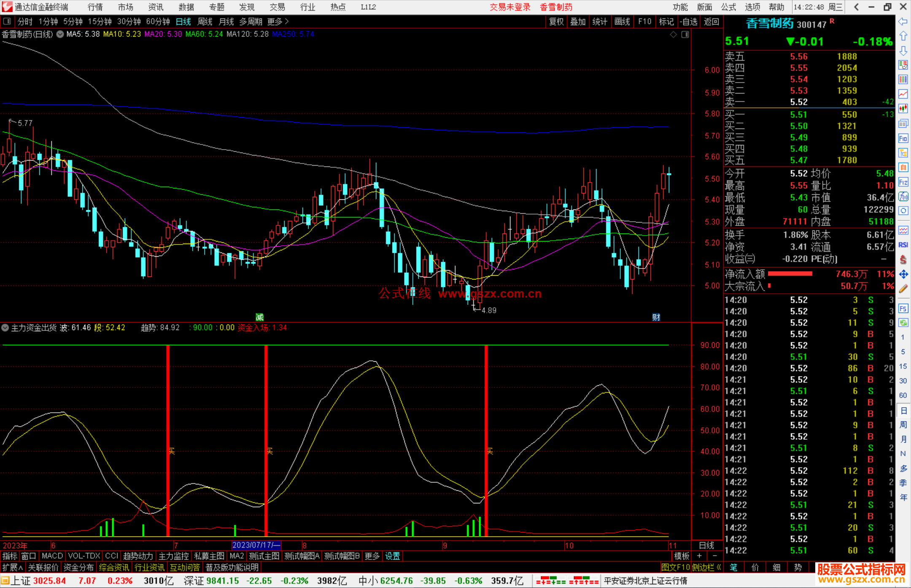
Task: Click the four-way move arrows icon
Action: pyautogui.click(x=903, y=274)
